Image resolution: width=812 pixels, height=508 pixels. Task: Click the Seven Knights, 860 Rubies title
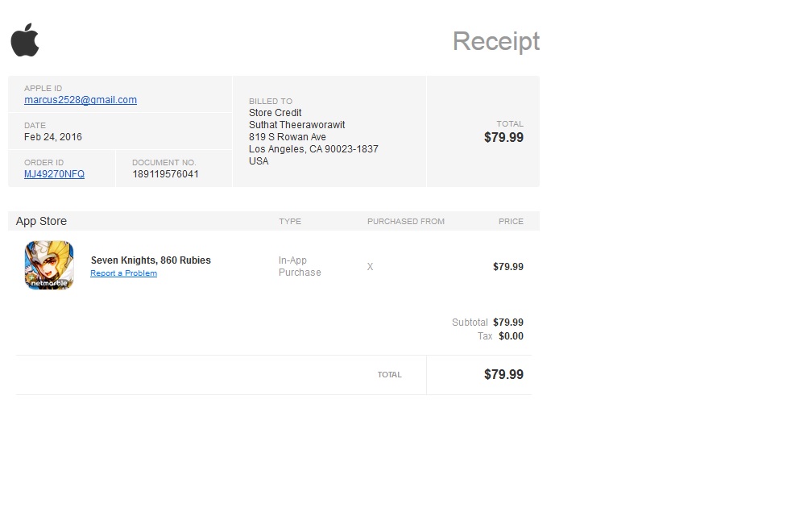tap(151, 260)
